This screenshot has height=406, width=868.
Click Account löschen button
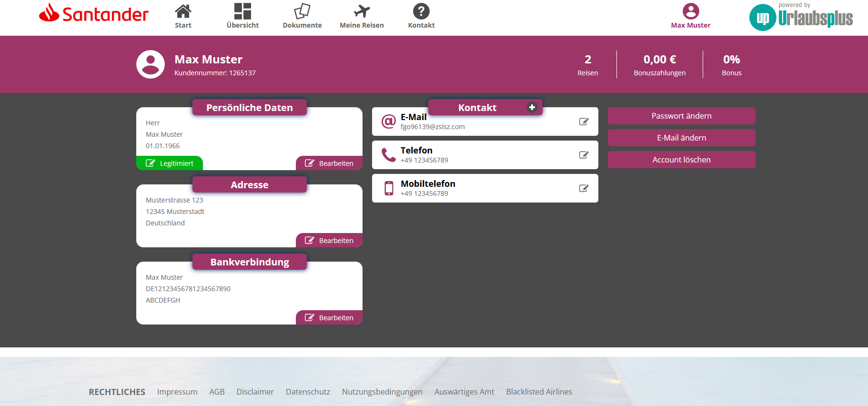(682, 160)
